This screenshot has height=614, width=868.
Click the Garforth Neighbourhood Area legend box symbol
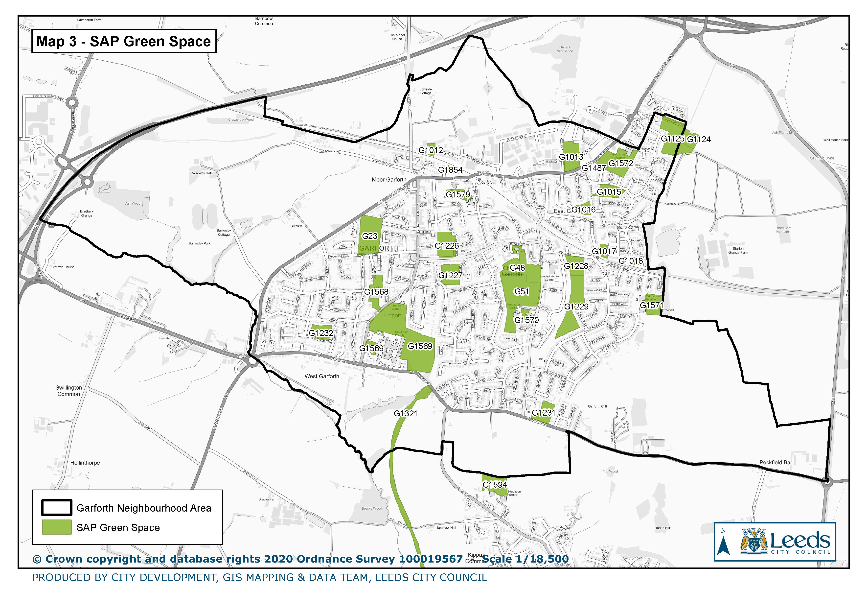coord(56,507)
